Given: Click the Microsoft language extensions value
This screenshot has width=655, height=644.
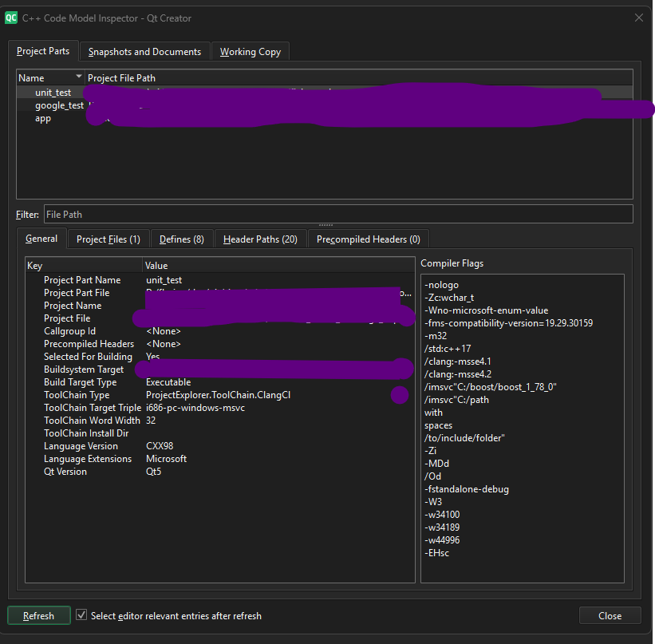Looking at the screenshot, I should (166, 459).
